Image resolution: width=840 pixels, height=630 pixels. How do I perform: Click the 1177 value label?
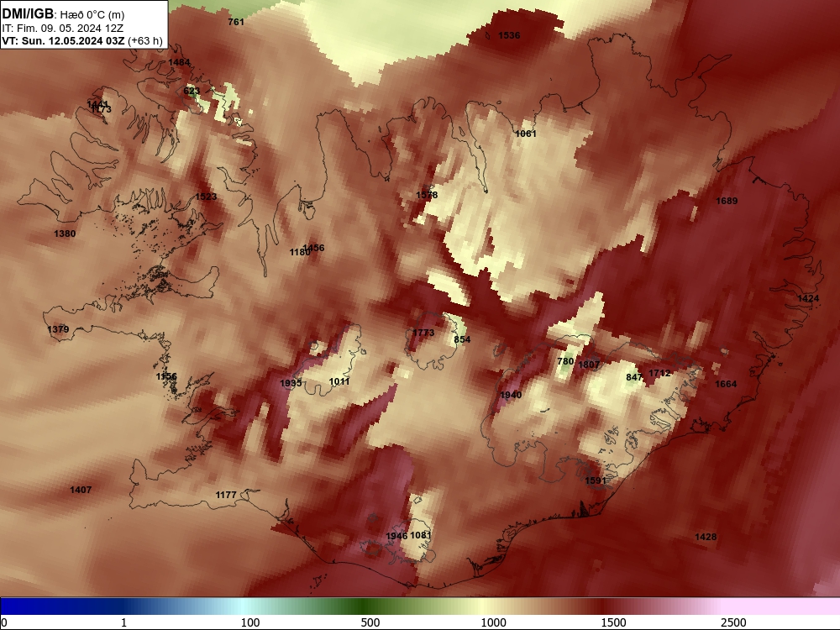pyautogui.click(x=226, y=495)
